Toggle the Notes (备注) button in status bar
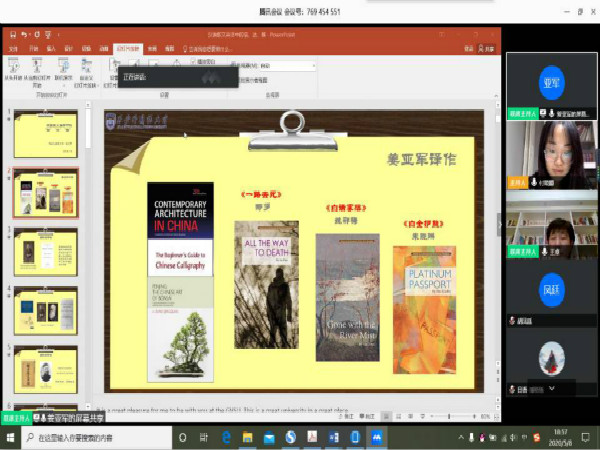Screen dimensions: 600x450 (x=346, y=416)
